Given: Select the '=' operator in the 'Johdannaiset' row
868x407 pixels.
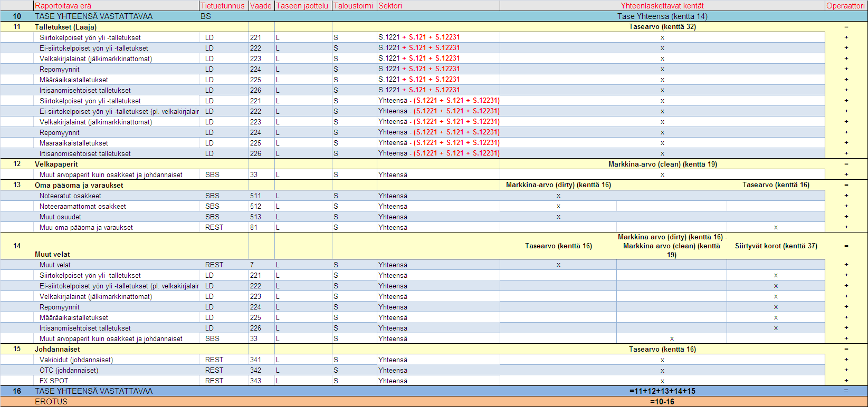Looking at the screenshot, I should (846, 349).
